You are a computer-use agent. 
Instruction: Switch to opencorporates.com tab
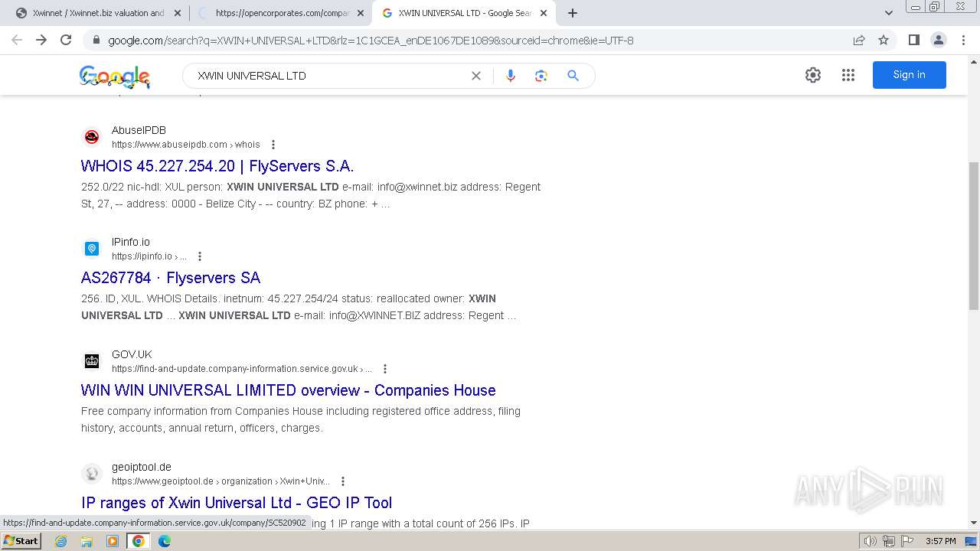pyautogui.click(x=280, y=13)
